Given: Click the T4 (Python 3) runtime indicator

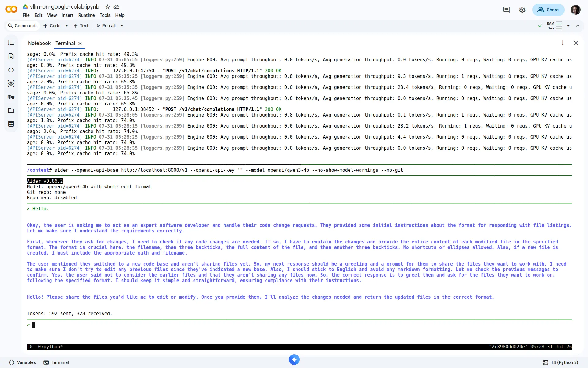Looking at the screenshot, I should (561, 362).
